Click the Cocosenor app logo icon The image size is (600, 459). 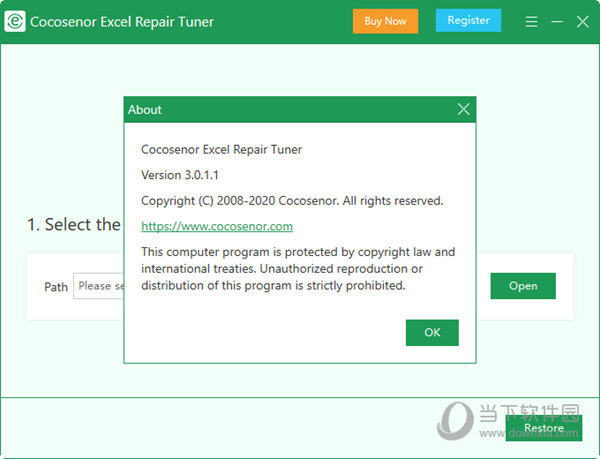click(15, 21)
